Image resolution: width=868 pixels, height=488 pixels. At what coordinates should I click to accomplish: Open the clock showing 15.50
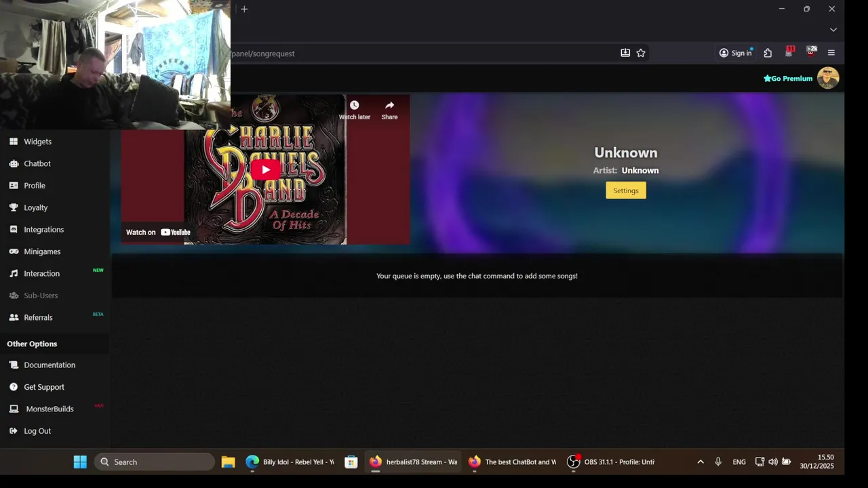[x=817, y=462]
